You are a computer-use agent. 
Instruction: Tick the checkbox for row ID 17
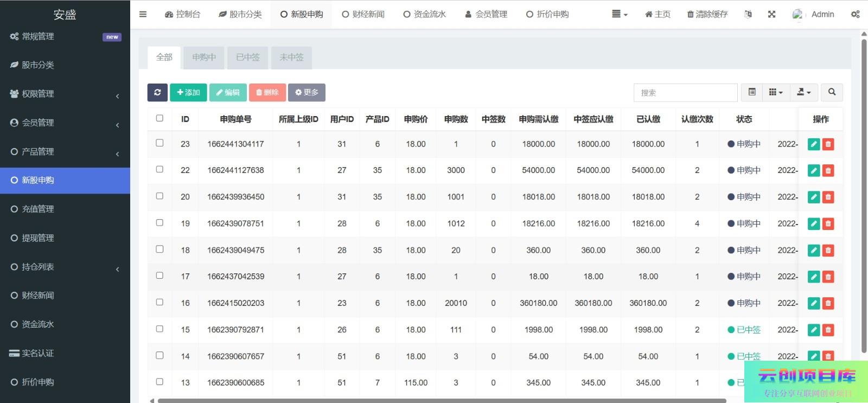coord(159,276)
